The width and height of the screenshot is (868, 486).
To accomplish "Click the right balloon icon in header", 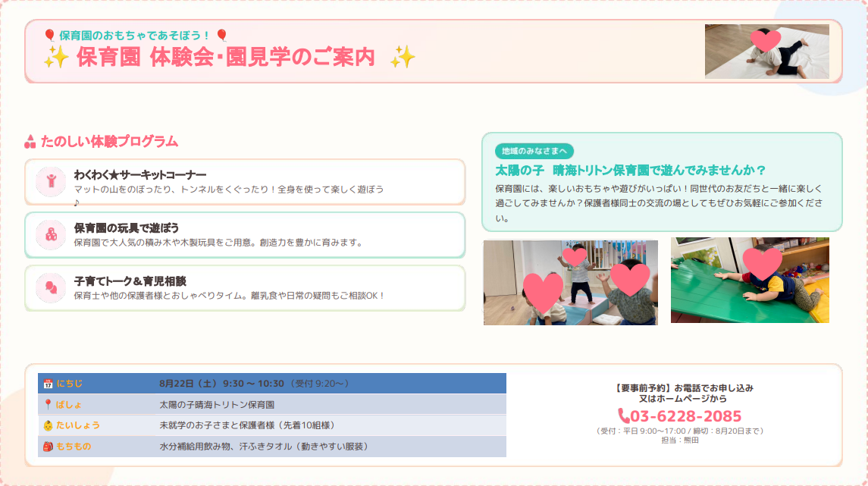I will pyautogui.click(x=222, y=36).
